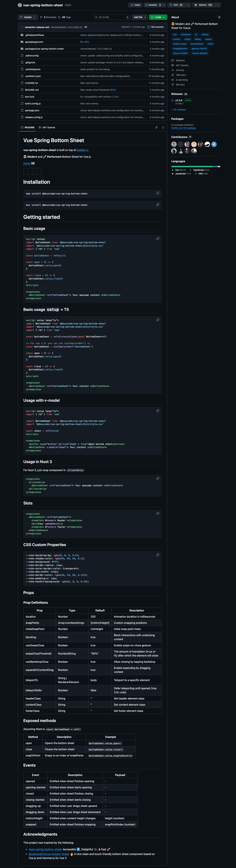Screen dimensions: 236x868
Task: Click the edit README pencil icon
Action: pyautogui.click(x=156, y=127)
